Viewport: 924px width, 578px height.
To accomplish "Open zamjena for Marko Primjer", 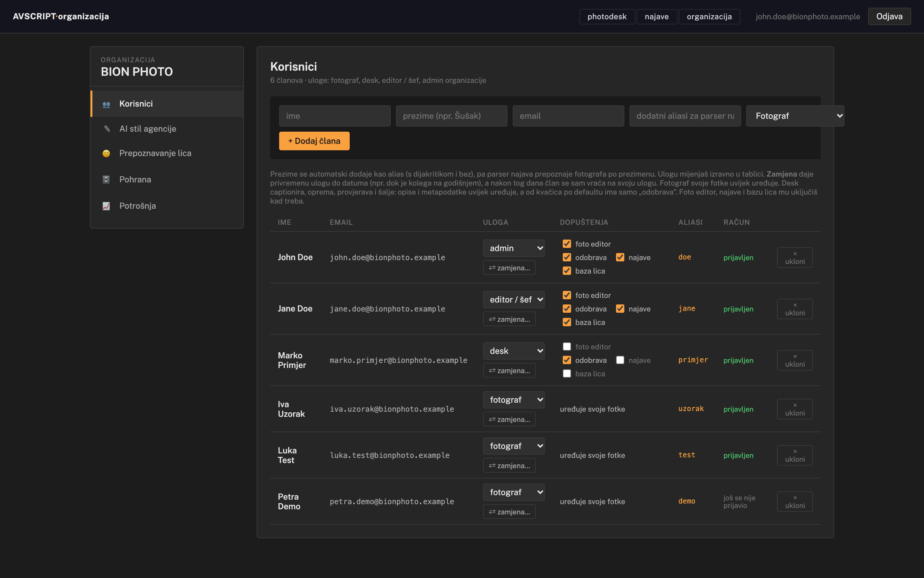I will 509,371.
